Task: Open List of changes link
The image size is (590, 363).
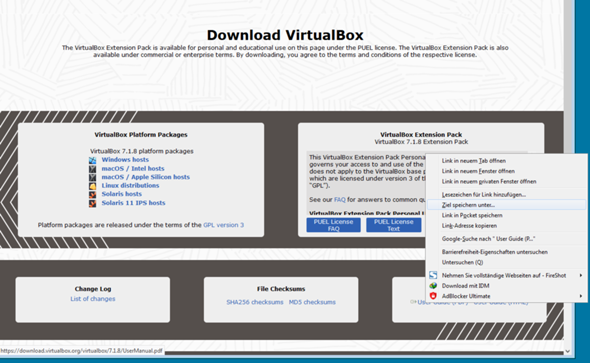Action: pos(93,299)
